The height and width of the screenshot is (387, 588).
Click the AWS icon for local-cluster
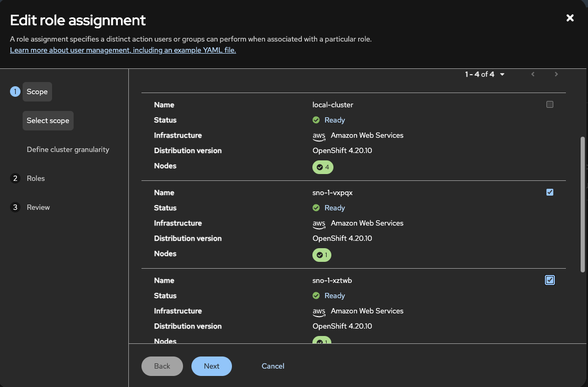[319, 136]
